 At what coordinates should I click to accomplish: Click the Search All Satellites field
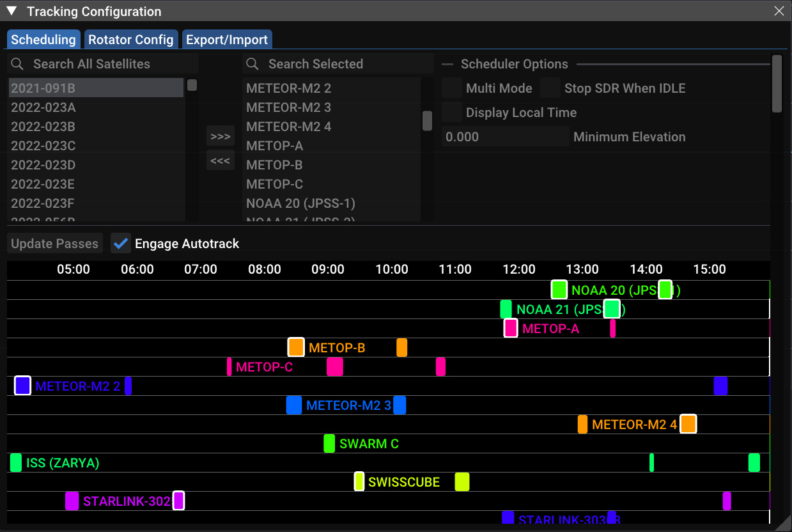[102, 64]
